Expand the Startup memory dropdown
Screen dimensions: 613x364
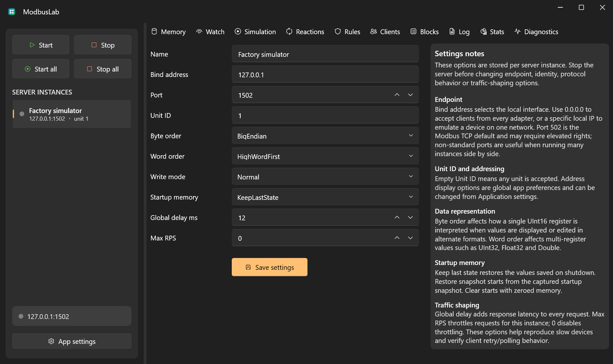325,197
